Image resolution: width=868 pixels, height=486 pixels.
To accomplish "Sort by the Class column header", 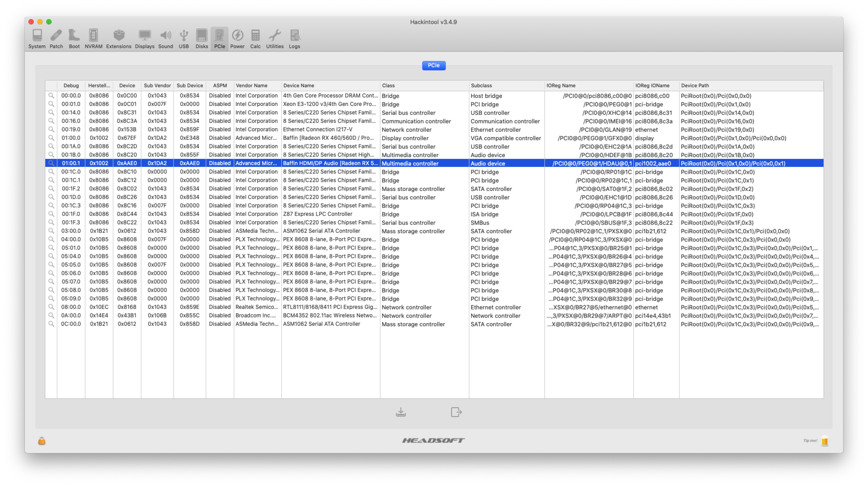I will (425, 86).
